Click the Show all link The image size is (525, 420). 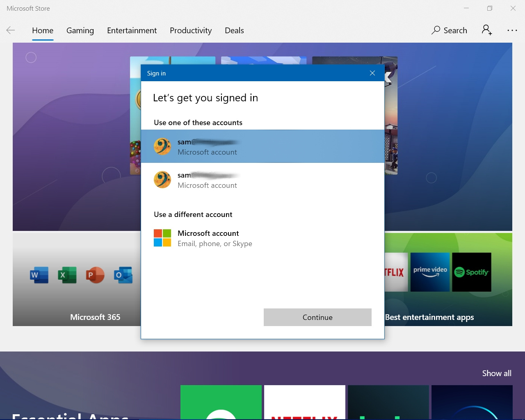click(497, 373)
